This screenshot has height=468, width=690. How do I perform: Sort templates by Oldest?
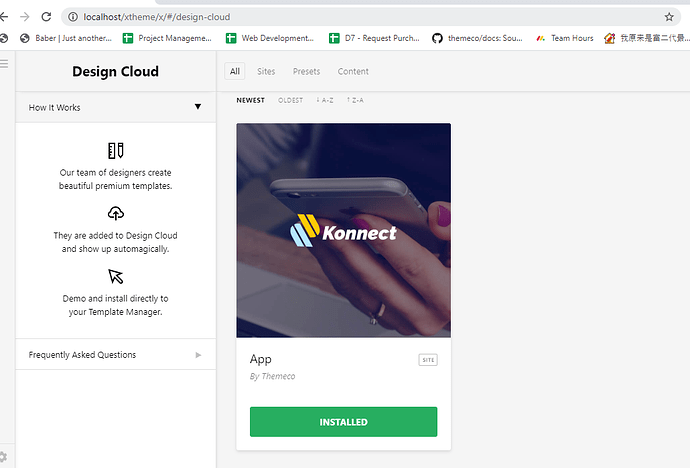290,100
